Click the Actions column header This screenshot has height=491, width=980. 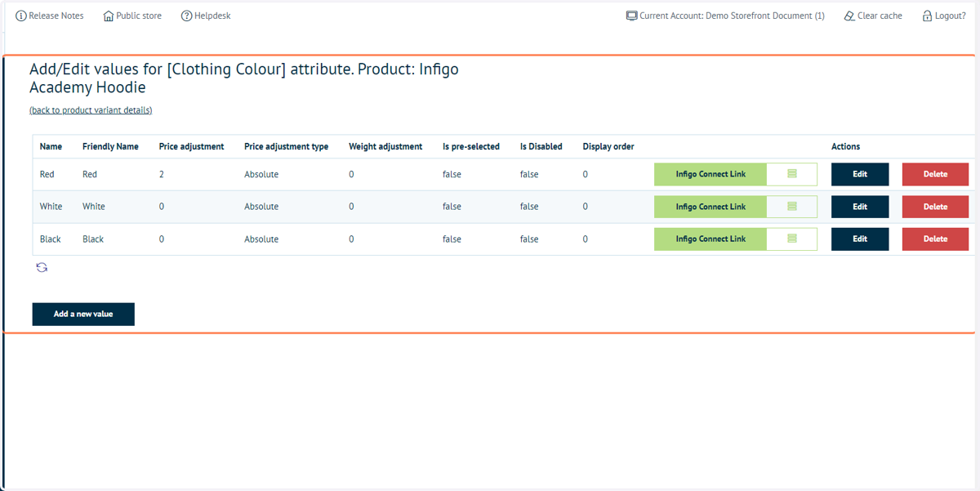[x=845, y=146]
